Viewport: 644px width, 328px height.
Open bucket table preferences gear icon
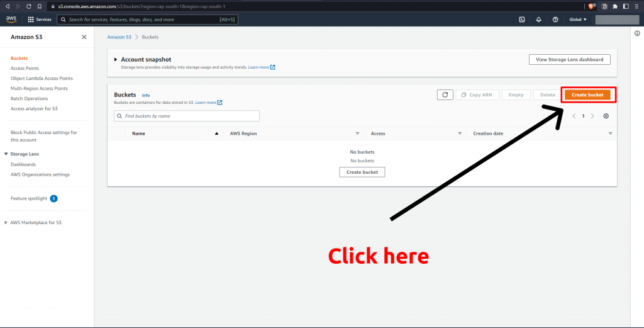coord(606,116)
